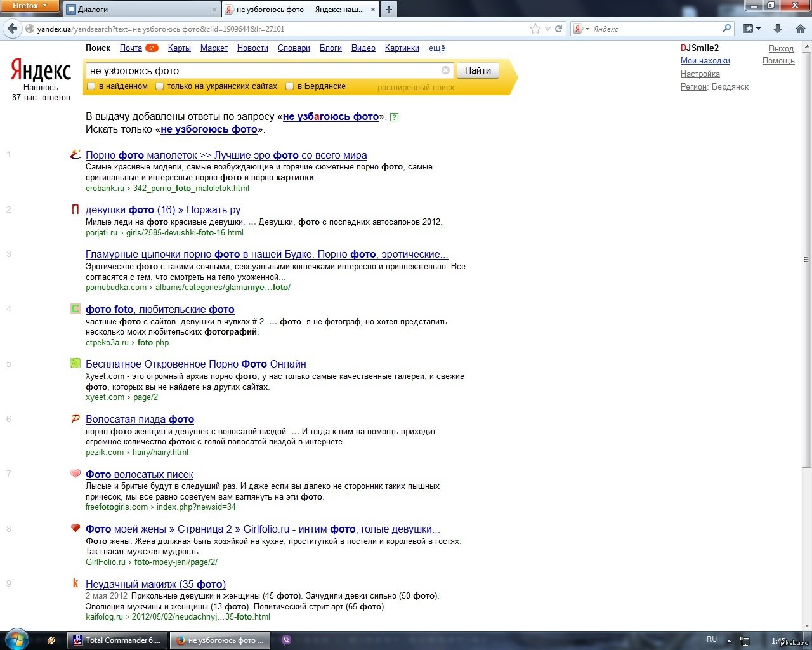The width and height of the screenshot is (812, 650).
Task: Click the Yandex search query input
Action: [263, 70]
